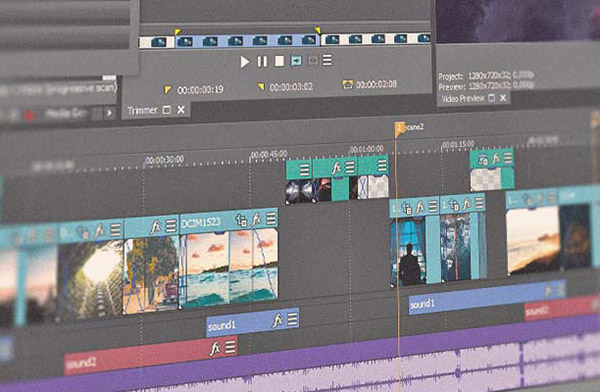The height and width of the screenshot is (392, 600).
Task: Toggle loop playback in Trimmer transport
Action: coord(296,60)
